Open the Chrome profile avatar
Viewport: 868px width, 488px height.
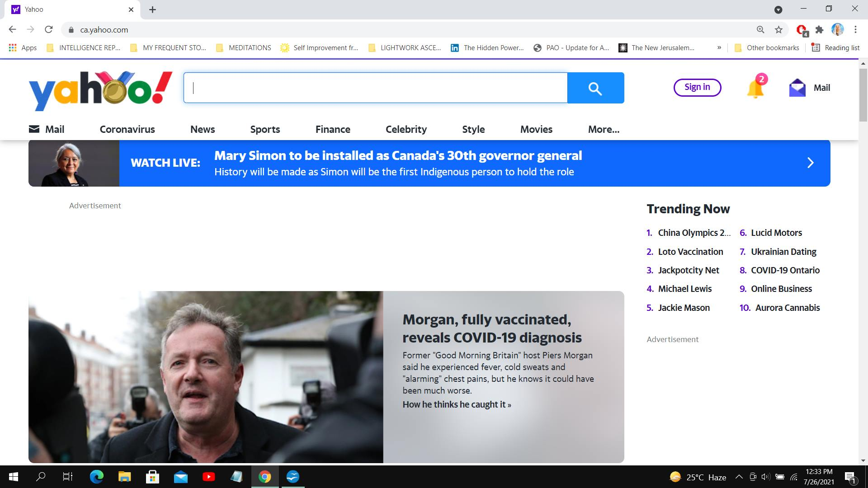(x=837, y=29)
